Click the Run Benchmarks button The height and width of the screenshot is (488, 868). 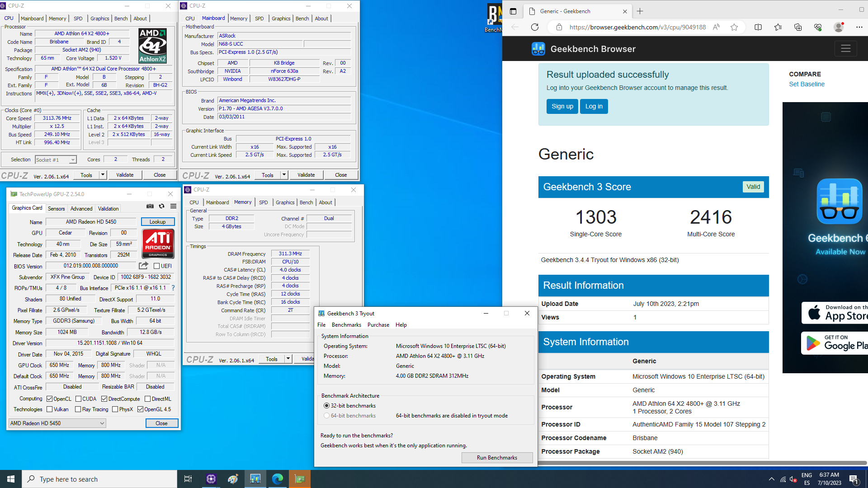coord(497,458)
